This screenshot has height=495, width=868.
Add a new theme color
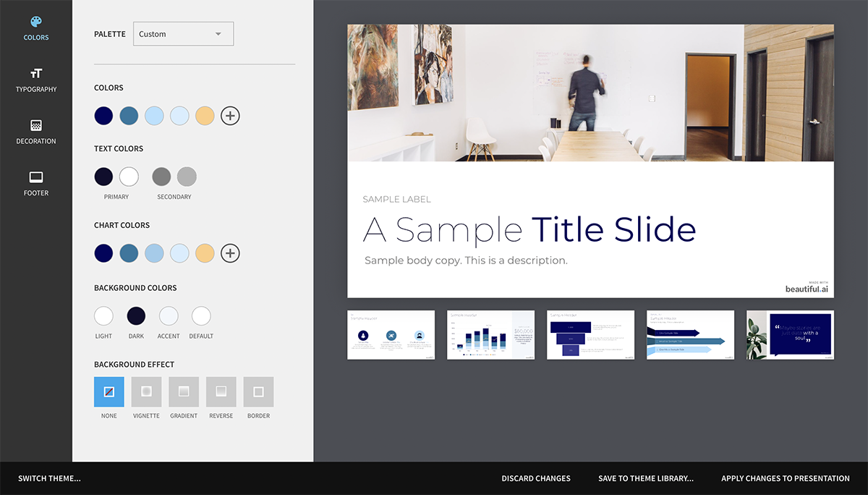(230, 115)
